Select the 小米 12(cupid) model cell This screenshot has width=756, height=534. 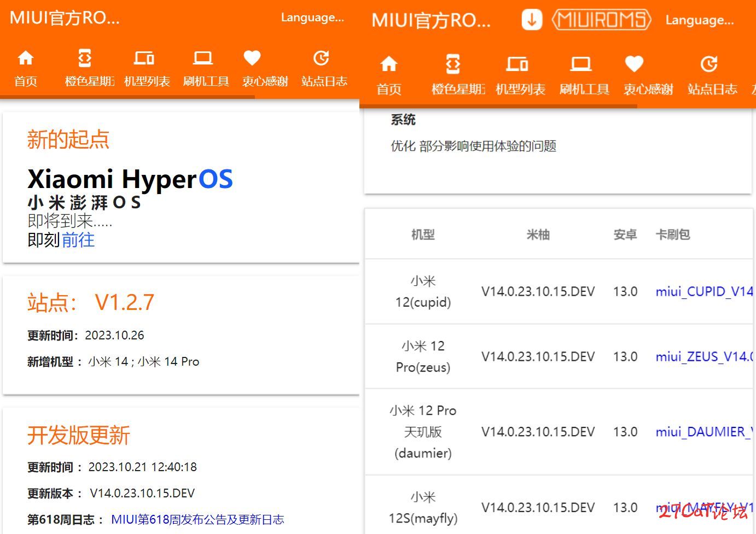423,291
